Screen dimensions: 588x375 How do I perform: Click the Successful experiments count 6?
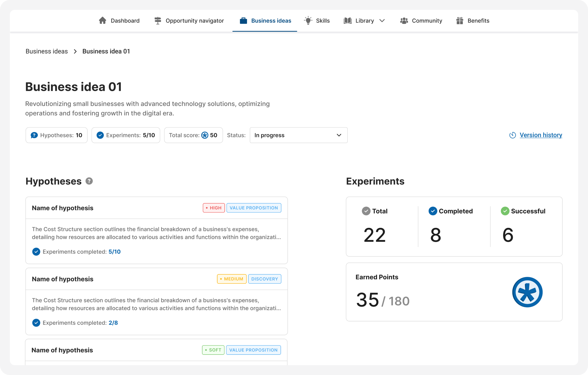pos(508,235)
